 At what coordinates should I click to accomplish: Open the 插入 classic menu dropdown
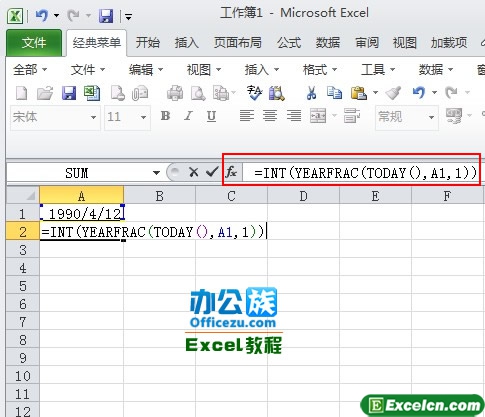[x=262, y=70]
